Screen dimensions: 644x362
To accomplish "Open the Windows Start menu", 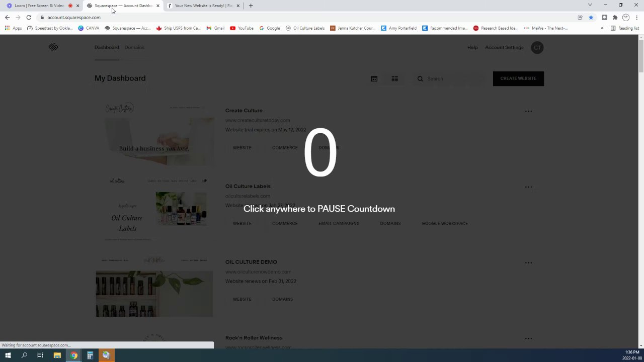I will click(x=8, y=355).
